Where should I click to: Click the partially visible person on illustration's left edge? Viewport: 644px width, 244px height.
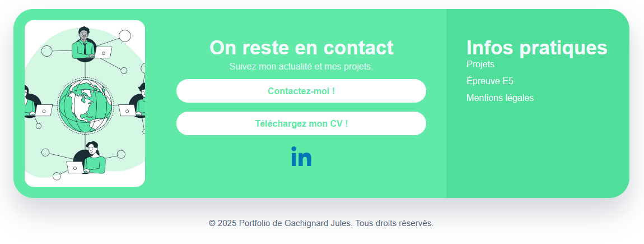29,102
